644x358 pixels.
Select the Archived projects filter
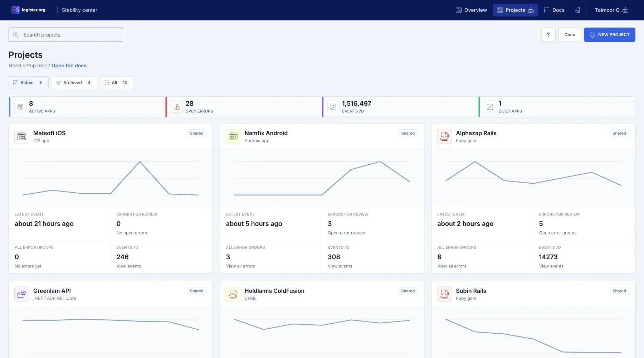pyautogui.click(x=74, y=83)
